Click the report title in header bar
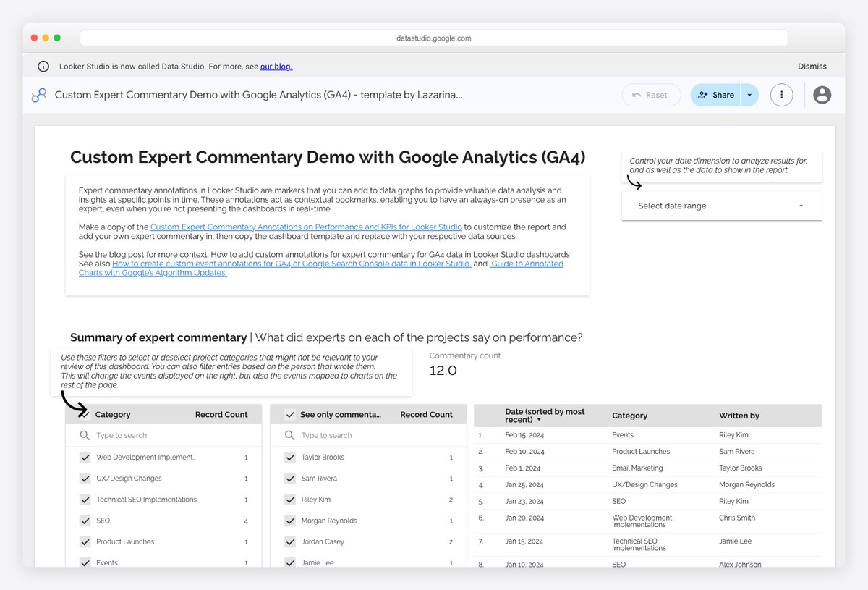Image resolution: width=868 pixels, height=590 pixels. coord(258,95)
